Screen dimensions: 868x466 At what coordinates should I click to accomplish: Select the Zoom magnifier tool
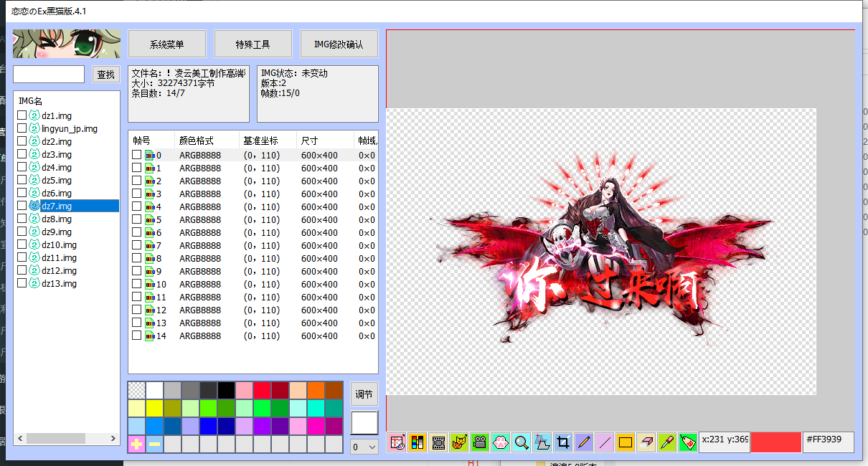tap(521, 442)
